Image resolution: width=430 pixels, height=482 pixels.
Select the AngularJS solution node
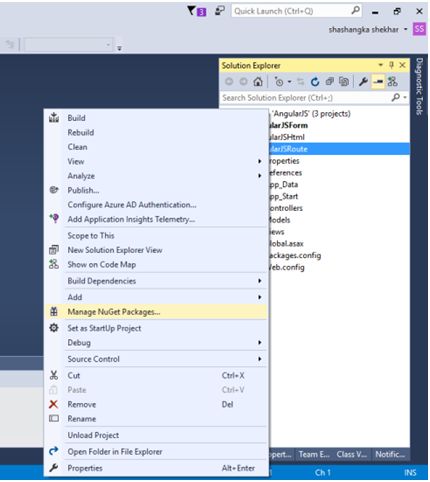click(x=312, y=114)
